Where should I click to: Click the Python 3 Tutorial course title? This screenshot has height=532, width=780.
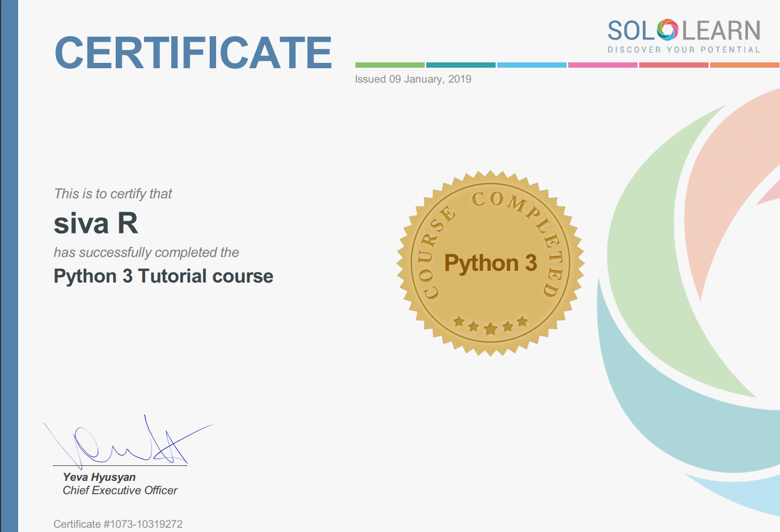163,276
